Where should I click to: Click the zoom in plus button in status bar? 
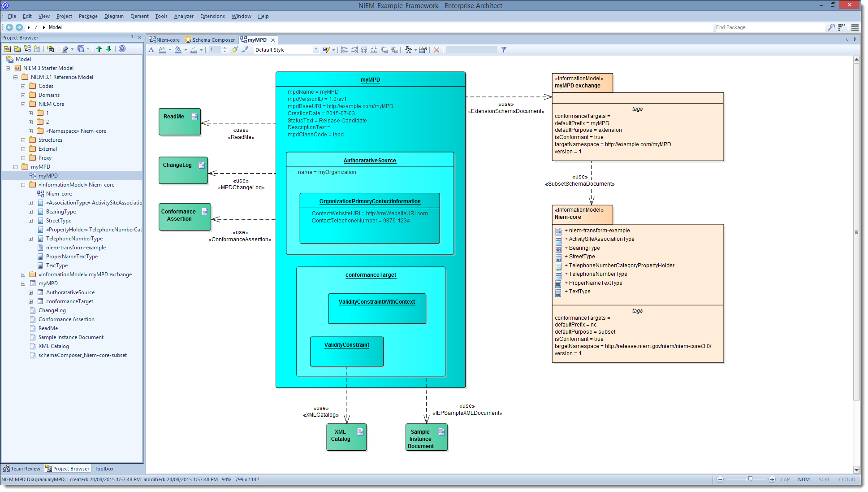coord(772,479)
